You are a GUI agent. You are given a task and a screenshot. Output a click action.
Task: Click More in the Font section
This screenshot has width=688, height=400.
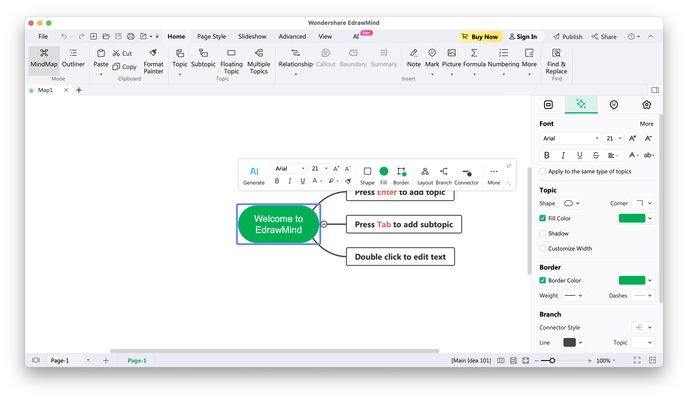tap(646, 124)
